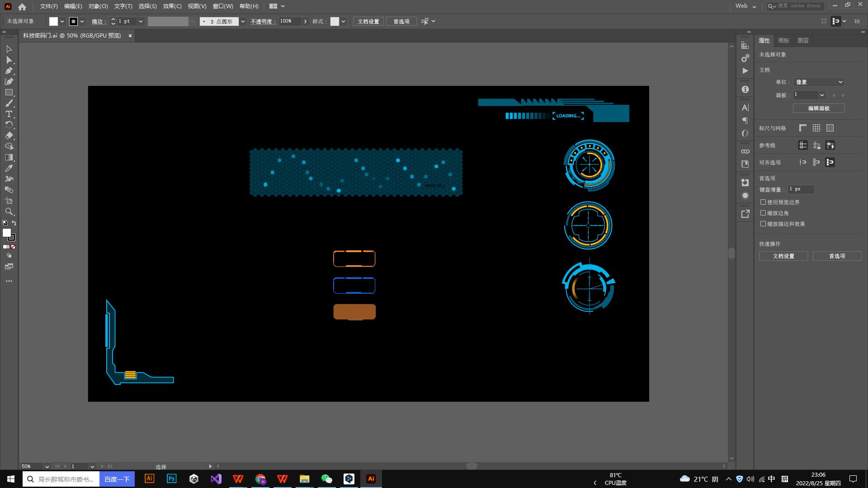Select the Gradient tool
The height and width of the screenshot is (488, 868).
tap(9, 157)
